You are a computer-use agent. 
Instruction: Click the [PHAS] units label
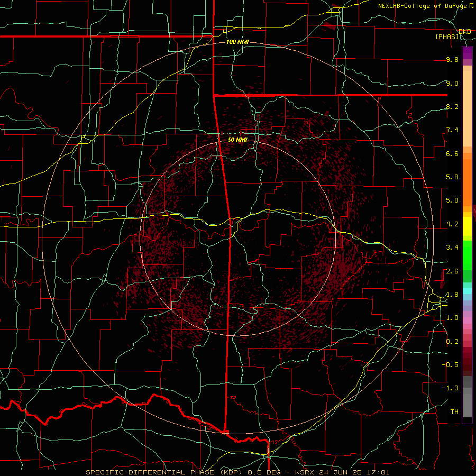447,36
